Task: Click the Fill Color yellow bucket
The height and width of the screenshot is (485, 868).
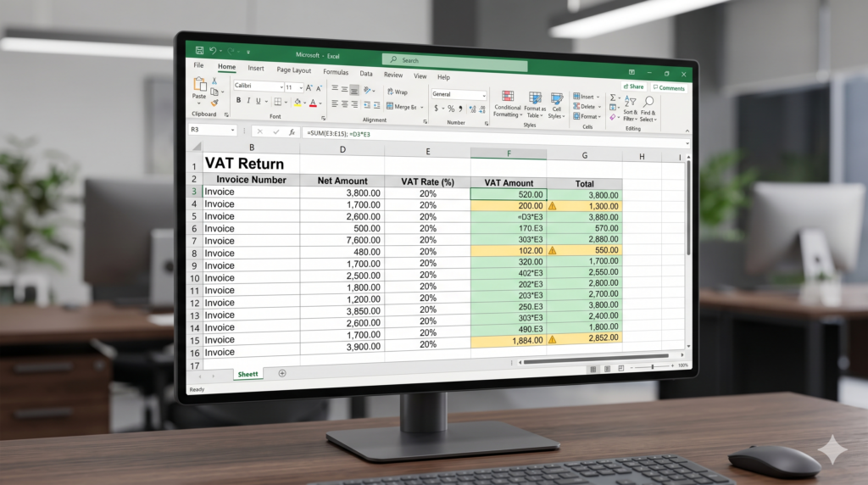Action: point(298,103)
